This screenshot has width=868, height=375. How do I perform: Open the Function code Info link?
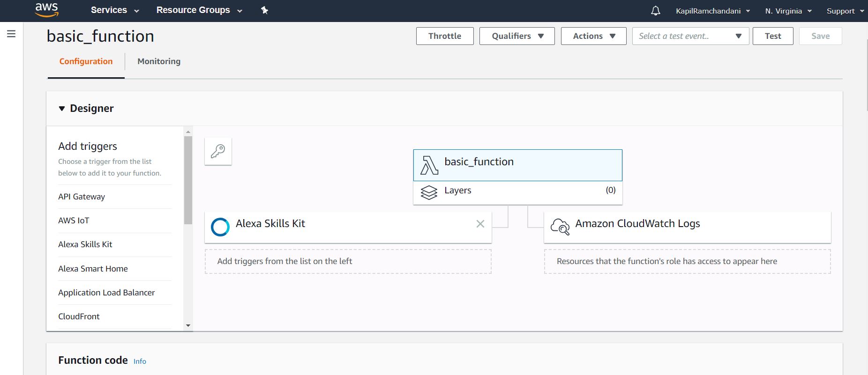[x=140, y=361]
